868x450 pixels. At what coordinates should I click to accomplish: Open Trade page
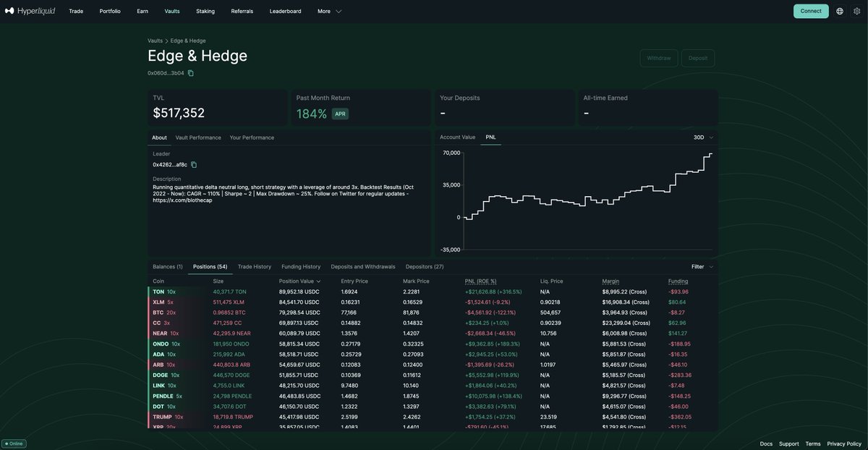point(76,11)
